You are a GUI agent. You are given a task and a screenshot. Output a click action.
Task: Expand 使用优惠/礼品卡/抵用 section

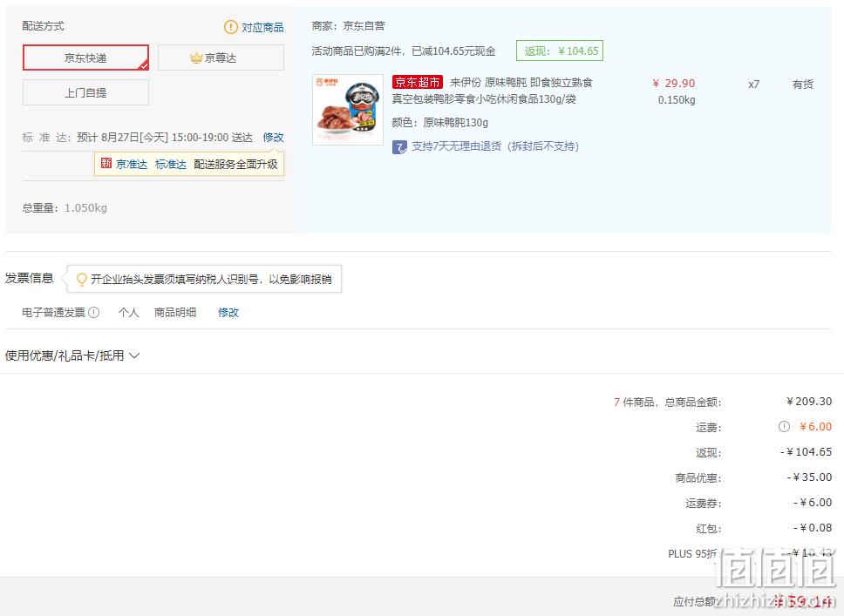tap(72, 355)
